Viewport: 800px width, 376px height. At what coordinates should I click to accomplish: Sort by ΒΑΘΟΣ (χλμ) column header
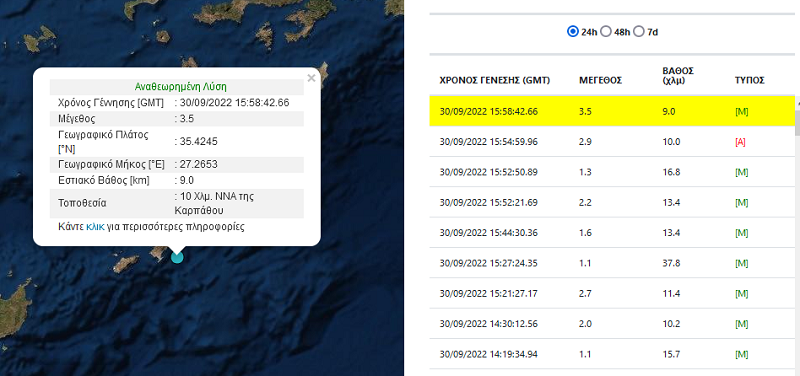pos(678,76)
